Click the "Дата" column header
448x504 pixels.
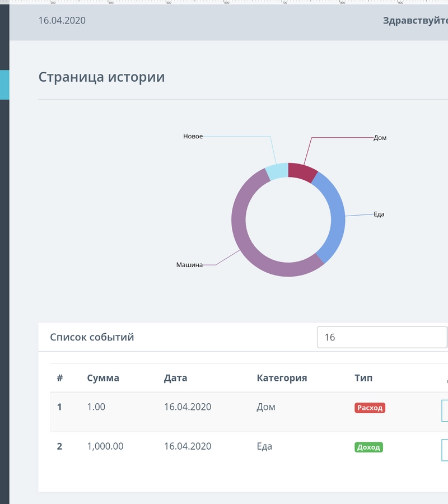click(175, 378)
